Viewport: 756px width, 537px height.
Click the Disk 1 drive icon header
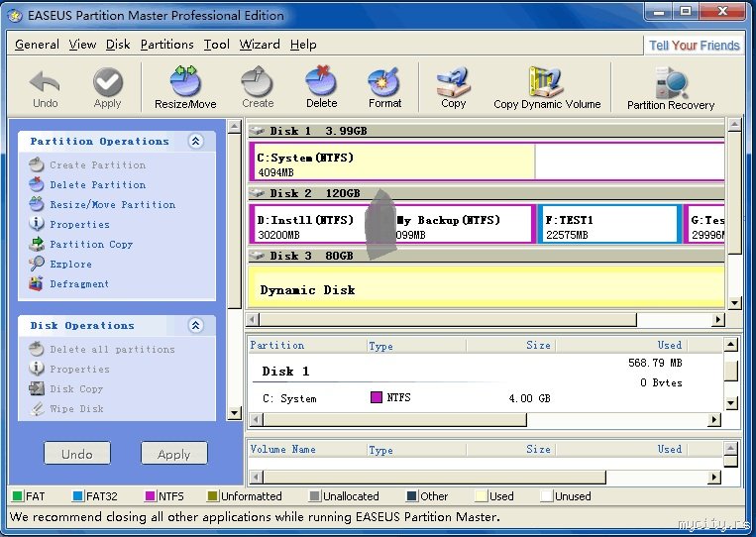258,131
